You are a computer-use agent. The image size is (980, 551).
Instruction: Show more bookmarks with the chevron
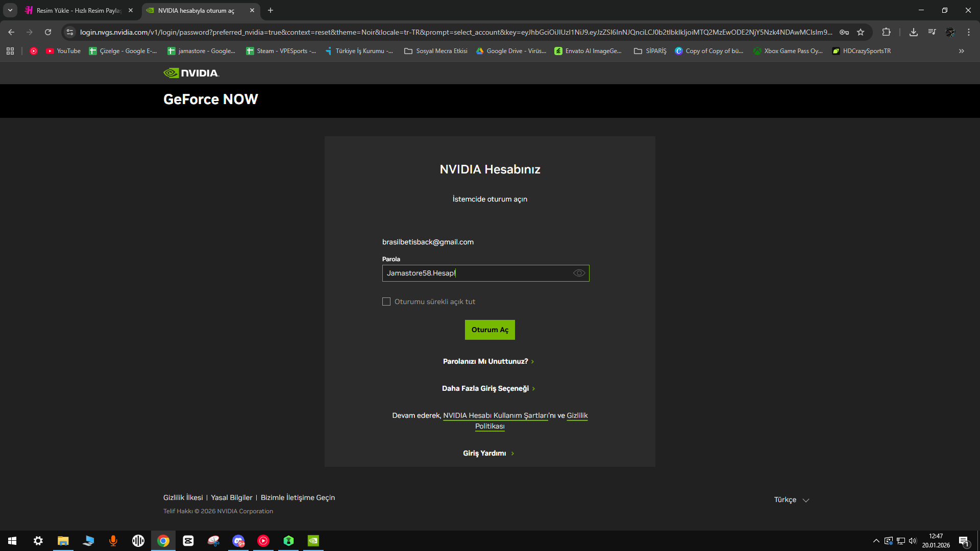(962, 51)
